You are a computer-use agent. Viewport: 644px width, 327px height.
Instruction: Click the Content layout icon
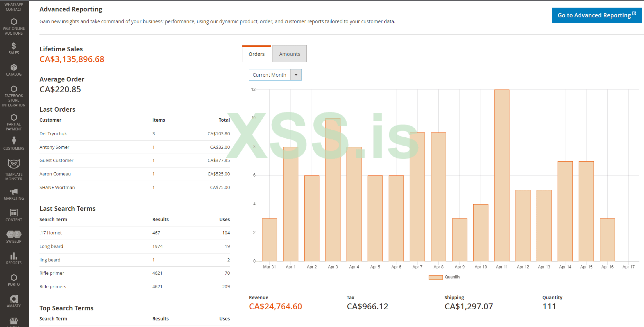coord(14,215)
